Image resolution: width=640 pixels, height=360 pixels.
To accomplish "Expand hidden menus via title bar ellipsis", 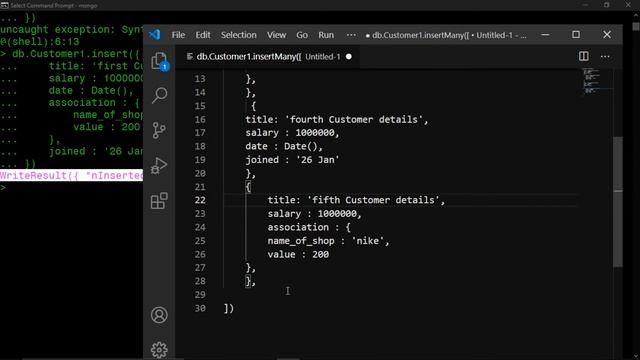I will (x=351, y=35).
